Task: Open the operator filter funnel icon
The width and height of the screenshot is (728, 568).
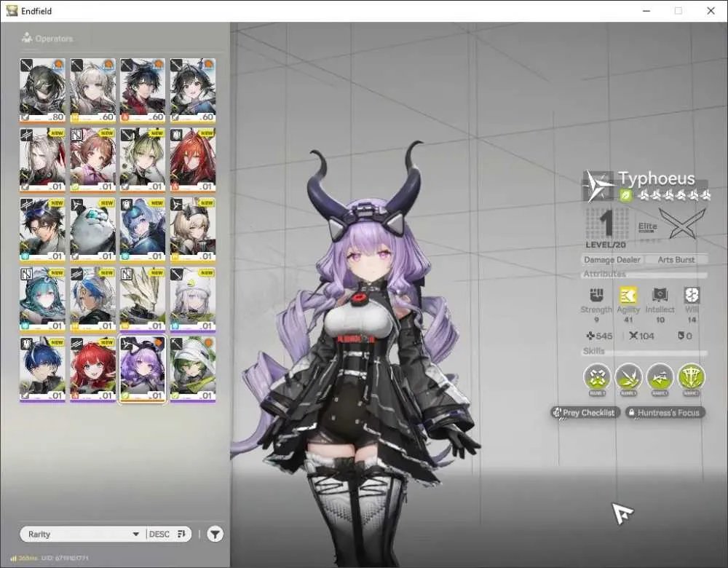Action: point(215,534)
